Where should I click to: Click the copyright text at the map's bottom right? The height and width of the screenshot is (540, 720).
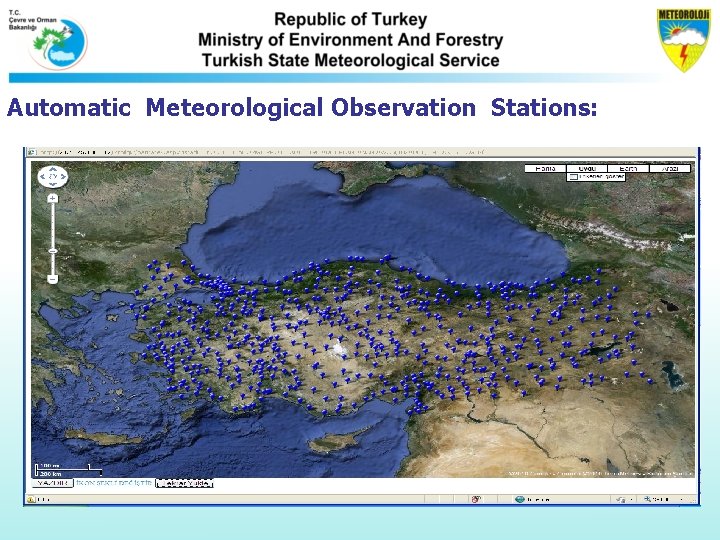pos(599,473)
